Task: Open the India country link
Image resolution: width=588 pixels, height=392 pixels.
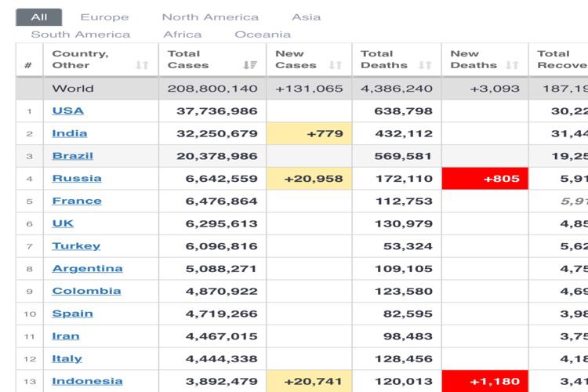Action: click(x=70, y=133)
